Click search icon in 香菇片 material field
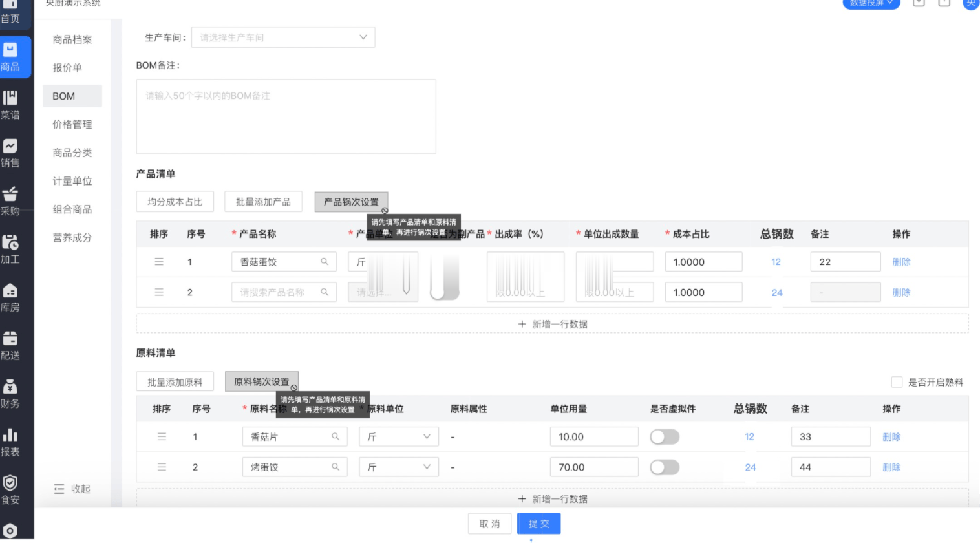 pos(336,436)
